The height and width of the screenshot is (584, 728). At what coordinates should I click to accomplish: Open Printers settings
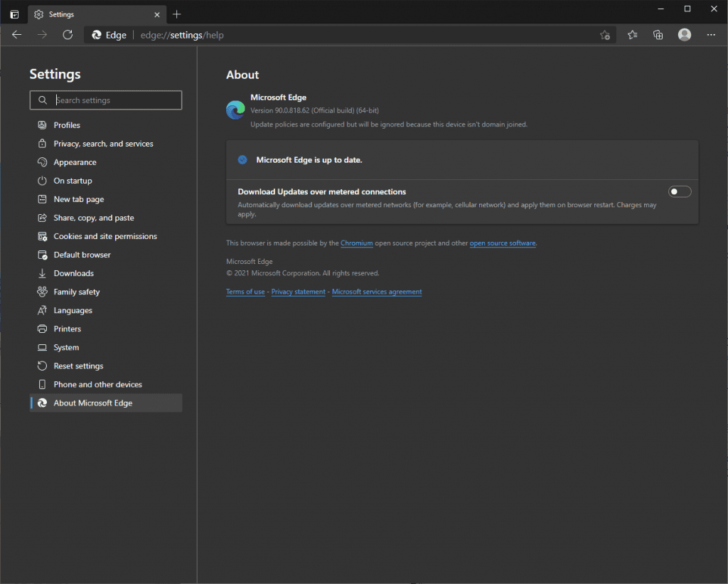(x=106, y=329)
